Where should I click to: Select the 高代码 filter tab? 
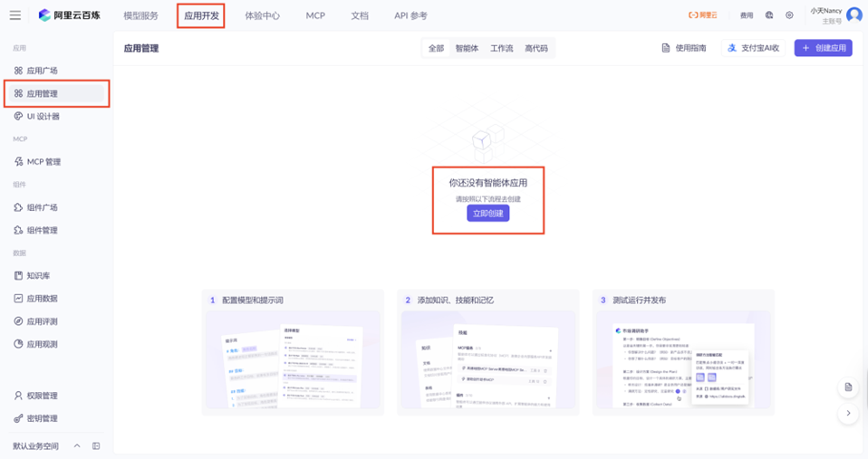pyautogui.click(x=536, y=48)
